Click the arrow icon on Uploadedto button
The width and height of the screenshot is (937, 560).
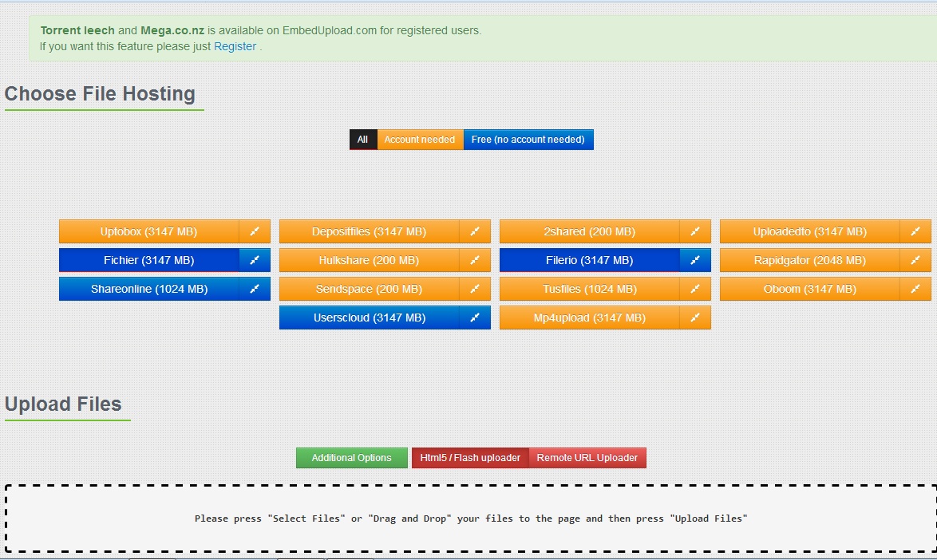(915, 231)
